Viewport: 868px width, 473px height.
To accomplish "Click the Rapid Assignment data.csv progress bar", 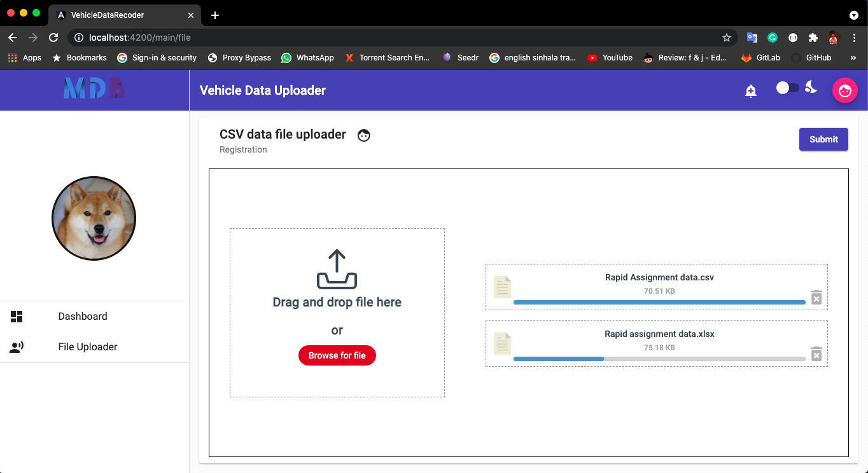I will [x=659, y=302].
